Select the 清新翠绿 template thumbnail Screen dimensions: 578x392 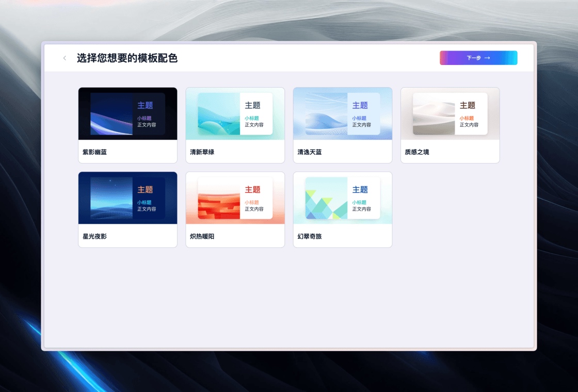pos(235,113)
